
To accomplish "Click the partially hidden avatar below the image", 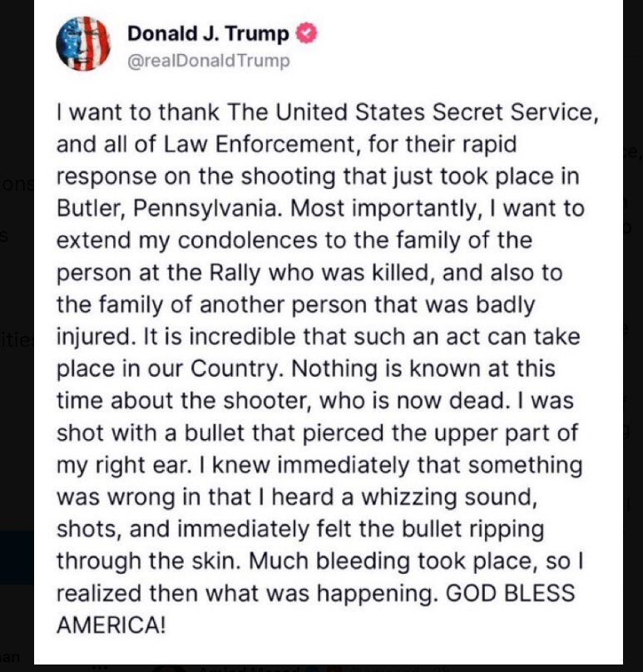I will click(x=170, y=669).
